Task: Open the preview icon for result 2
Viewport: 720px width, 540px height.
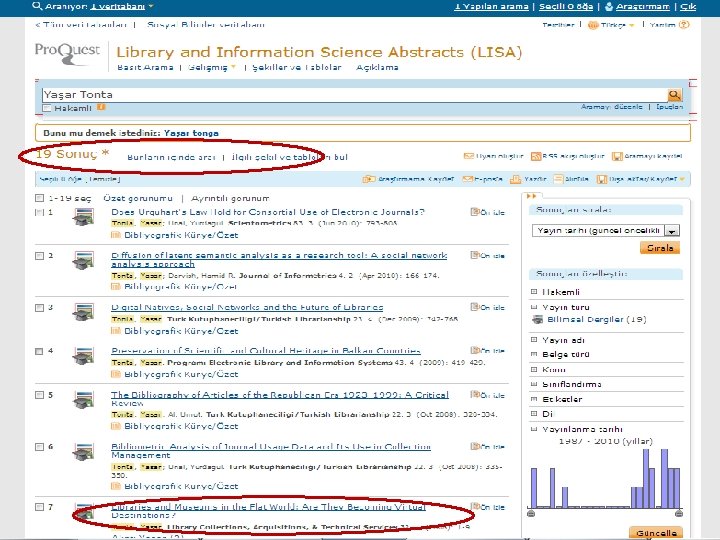Action: click(475, 255)
